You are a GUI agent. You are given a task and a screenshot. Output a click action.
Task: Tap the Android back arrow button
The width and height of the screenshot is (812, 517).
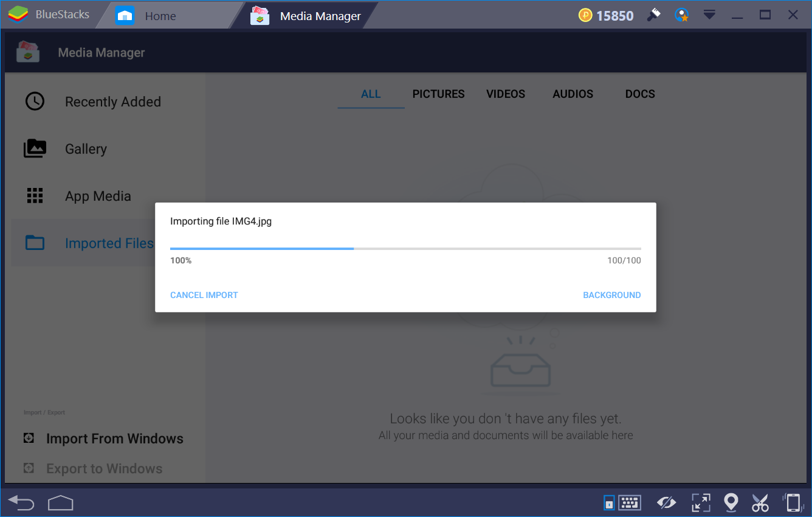tap(21, 502)
